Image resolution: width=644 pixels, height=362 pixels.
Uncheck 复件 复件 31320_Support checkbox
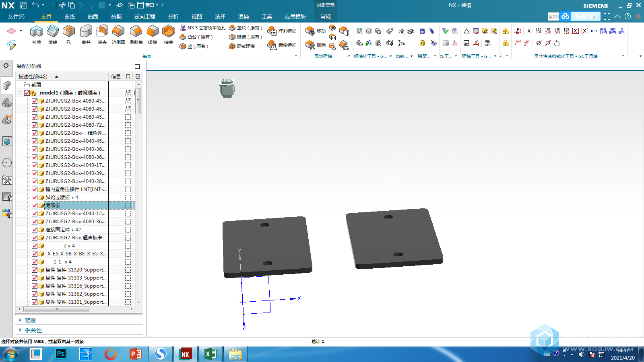point(35,270)
